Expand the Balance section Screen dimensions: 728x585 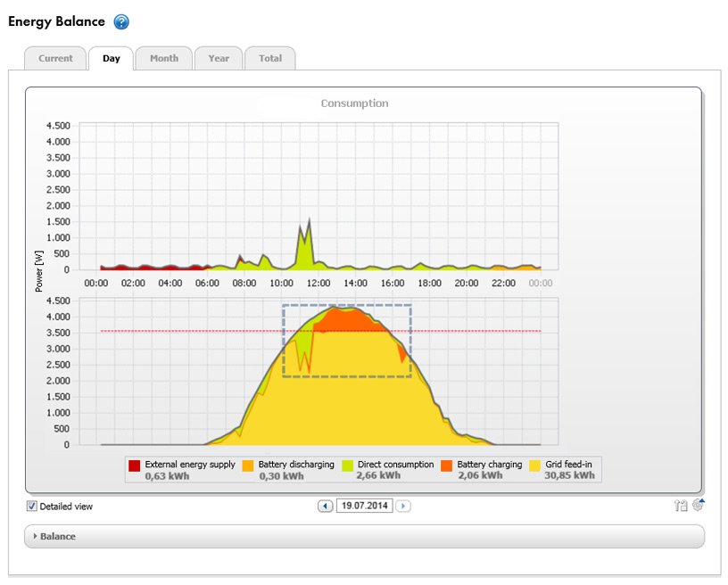364,536
